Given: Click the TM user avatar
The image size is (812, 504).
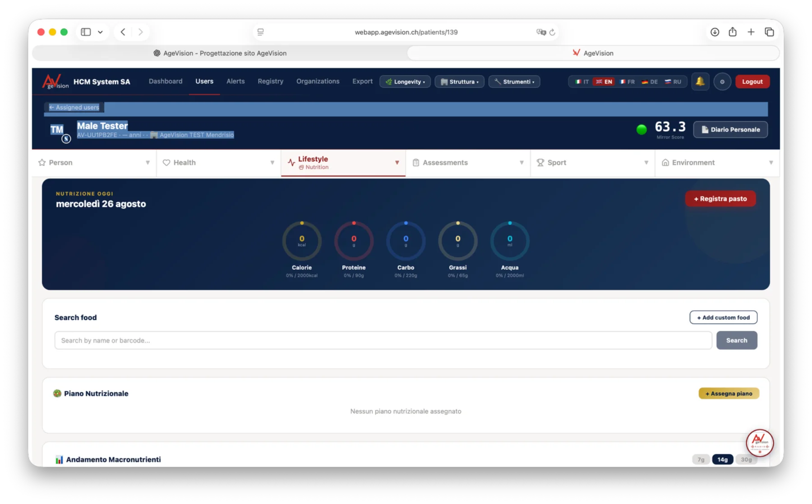Looking at the screenshot, I should [57, 130].
